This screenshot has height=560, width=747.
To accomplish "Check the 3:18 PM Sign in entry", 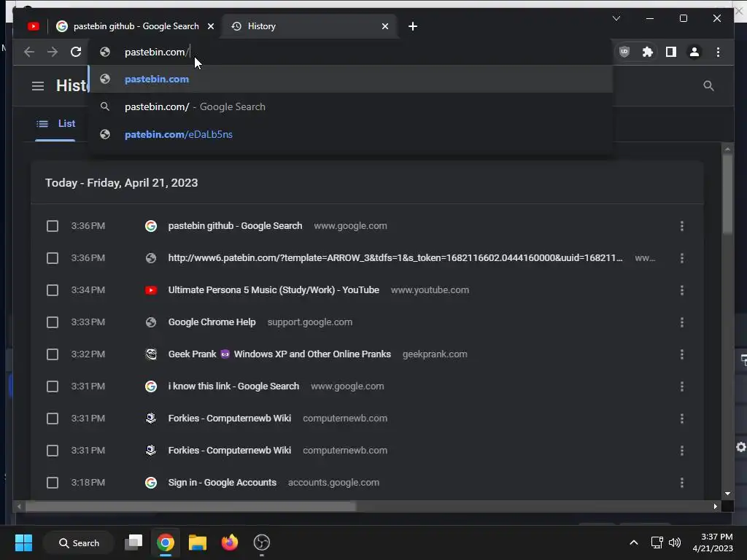I will [53, 483].
